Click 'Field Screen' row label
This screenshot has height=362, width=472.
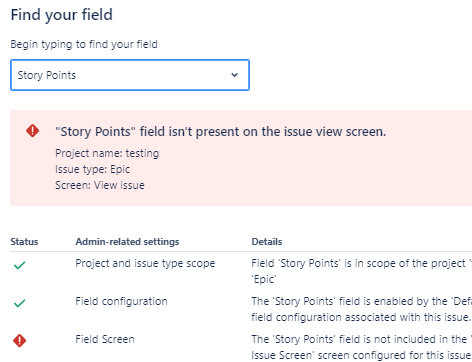(105, 339)
